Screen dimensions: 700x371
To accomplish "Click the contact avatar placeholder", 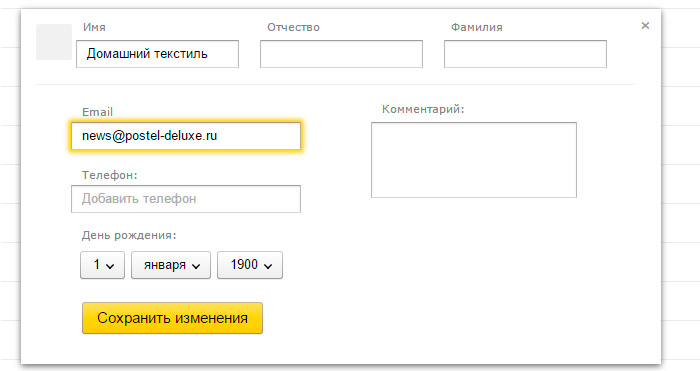I will point(54,42).
